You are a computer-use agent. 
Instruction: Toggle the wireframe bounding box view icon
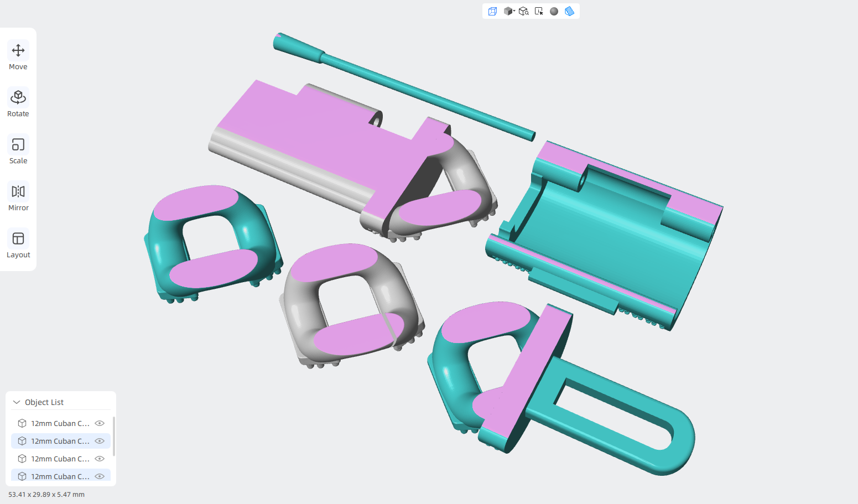click(x=492, y=11)
